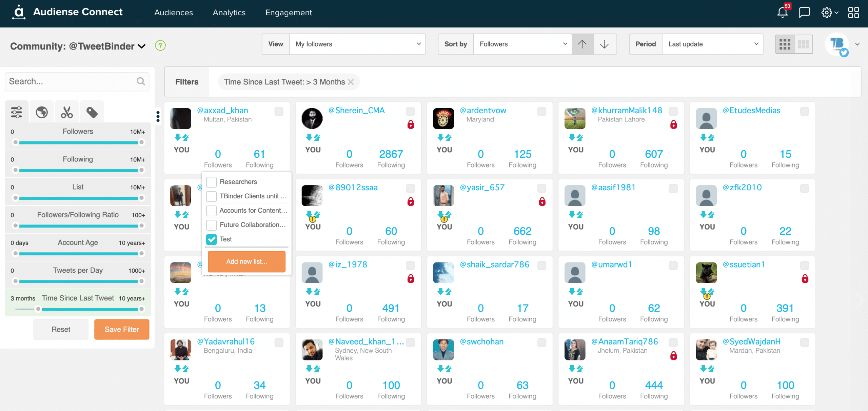Image resolution: width=868 pixels, height=411 pixels.
Task: Click the sort ascending arrow icon
Action: [x=583, y=44]
